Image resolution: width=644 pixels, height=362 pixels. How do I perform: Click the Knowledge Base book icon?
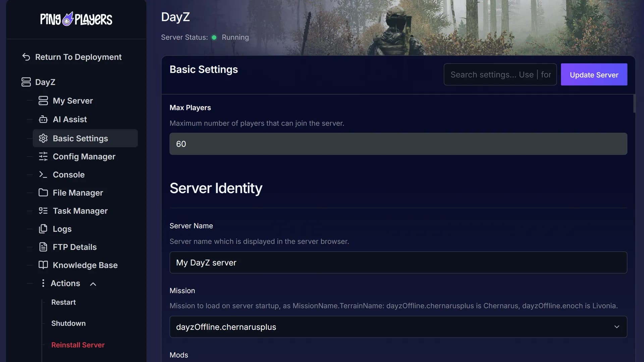tap(43, 265)
